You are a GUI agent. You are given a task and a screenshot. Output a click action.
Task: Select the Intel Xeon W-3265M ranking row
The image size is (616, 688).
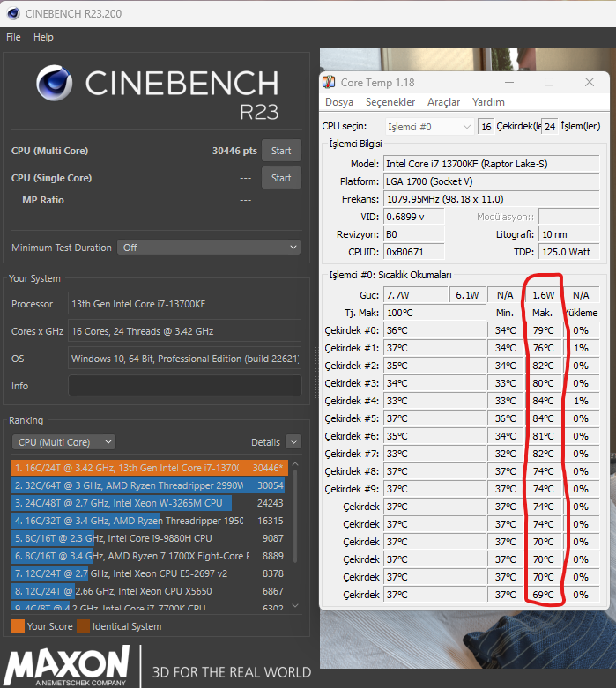[x=150, y=503]
